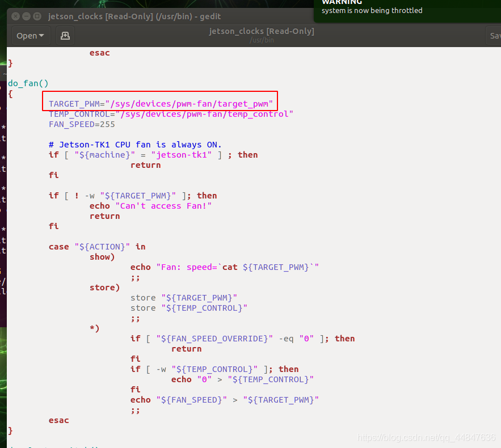This screenshot has width=501, height=448.
Task: Place cursor on the red-boxed TARGET_PWM line
Action: click(160, 104)
